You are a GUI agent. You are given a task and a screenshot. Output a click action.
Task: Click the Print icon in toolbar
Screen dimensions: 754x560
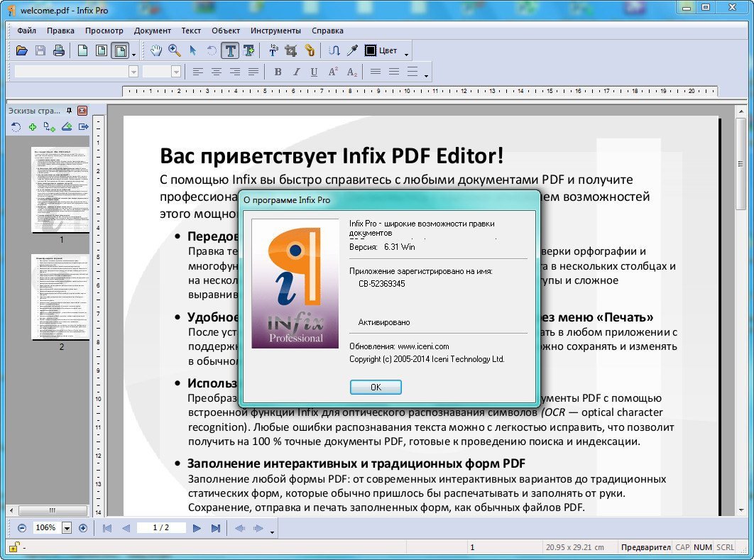(x=59, y=50)
